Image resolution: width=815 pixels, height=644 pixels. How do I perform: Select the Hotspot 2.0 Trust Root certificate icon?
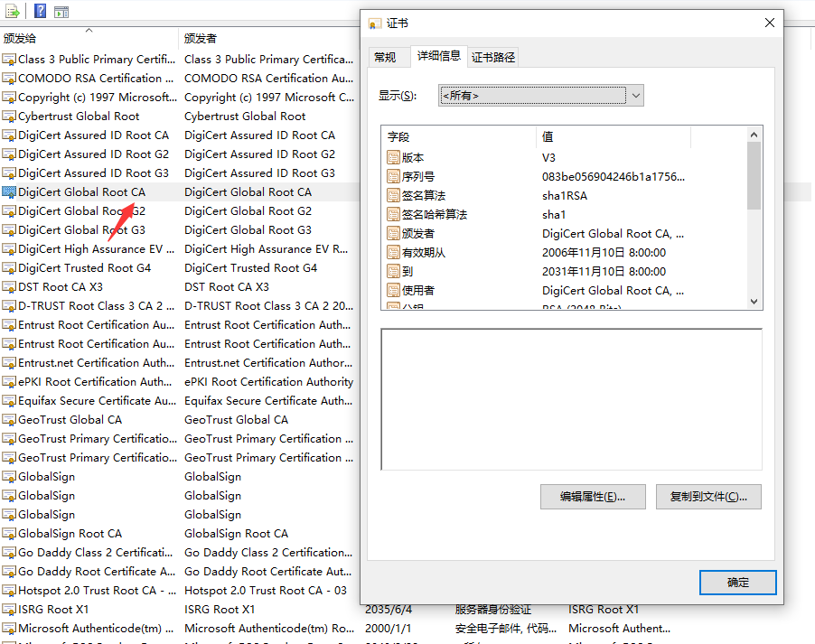[x=9, y=591]
